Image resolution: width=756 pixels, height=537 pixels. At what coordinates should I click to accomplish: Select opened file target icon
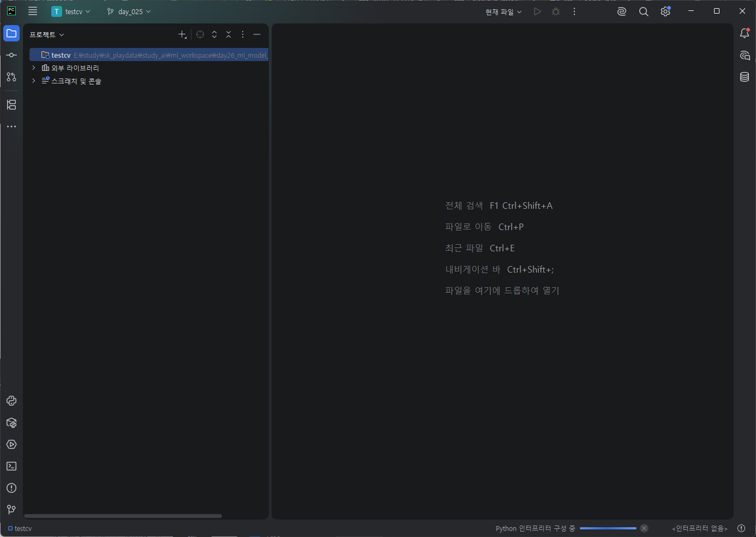(x=200, y=34)
